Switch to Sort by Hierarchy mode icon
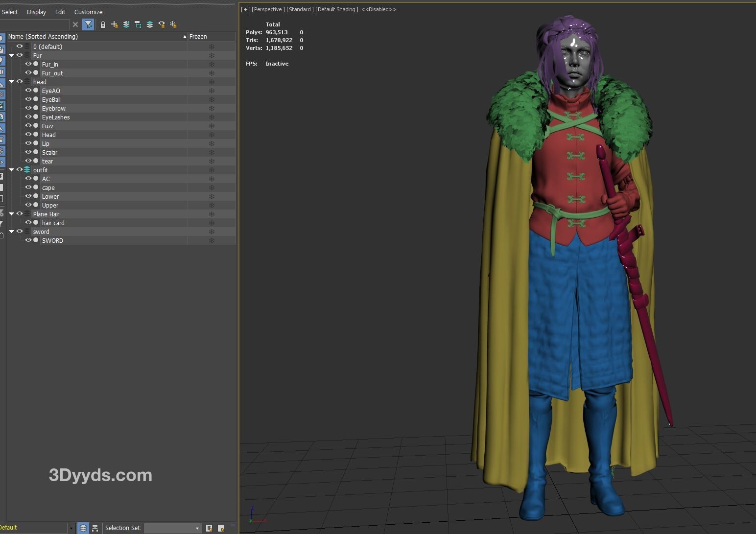Image resolution: width=756 pixels, height=534 pixels. 95,528
